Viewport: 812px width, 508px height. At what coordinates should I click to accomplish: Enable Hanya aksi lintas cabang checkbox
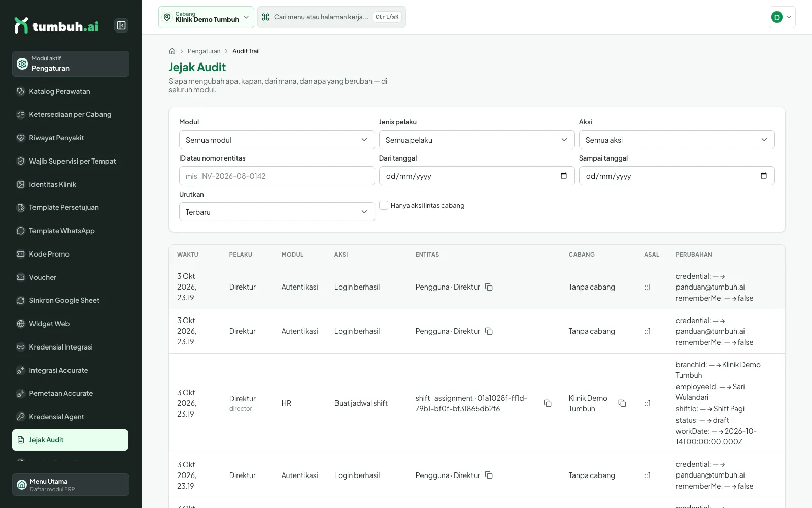coord(384,205)
